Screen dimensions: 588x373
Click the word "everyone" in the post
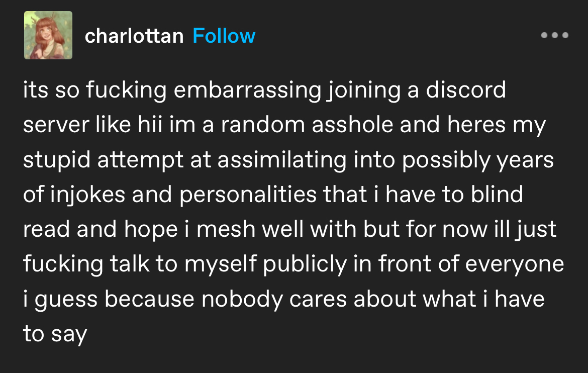[x=515, y=265]
